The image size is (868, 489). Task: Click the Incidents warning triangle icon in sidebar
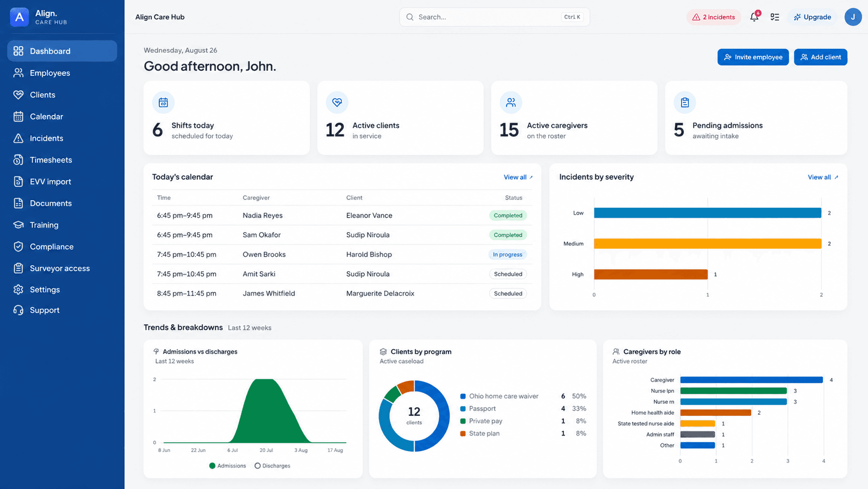[18, 138]
